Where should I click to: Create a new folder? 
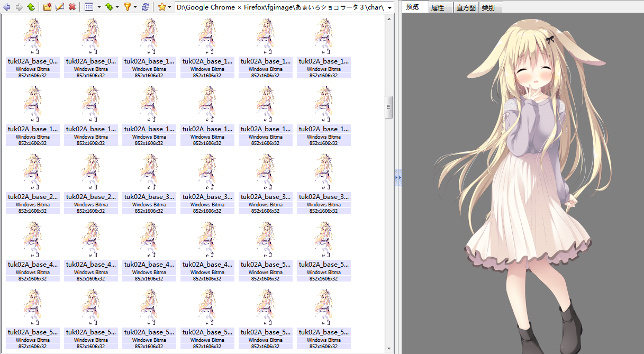click(48, 7)
